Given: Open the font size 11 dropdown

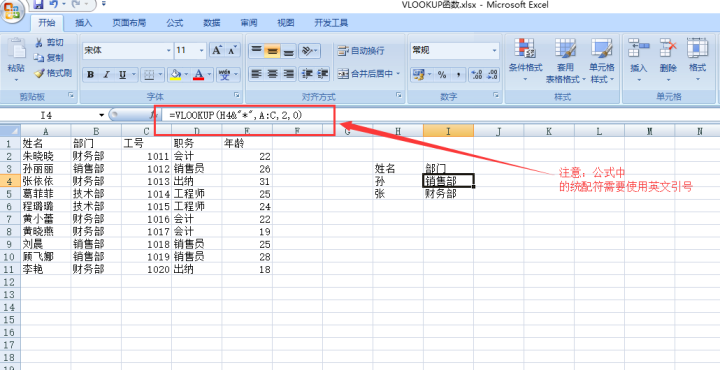Looking at the screenshot, I should (202, 50).
